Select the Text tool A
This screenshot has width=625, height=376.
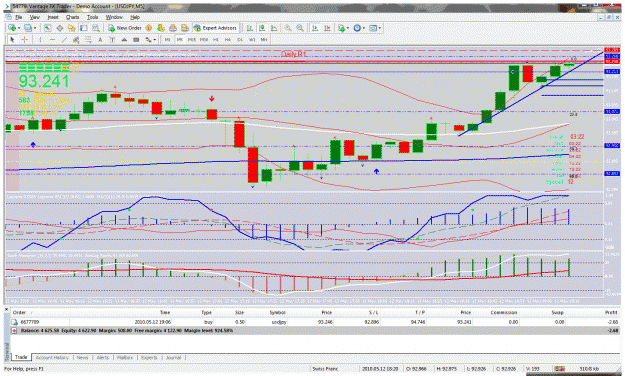(x=100, y=39)
